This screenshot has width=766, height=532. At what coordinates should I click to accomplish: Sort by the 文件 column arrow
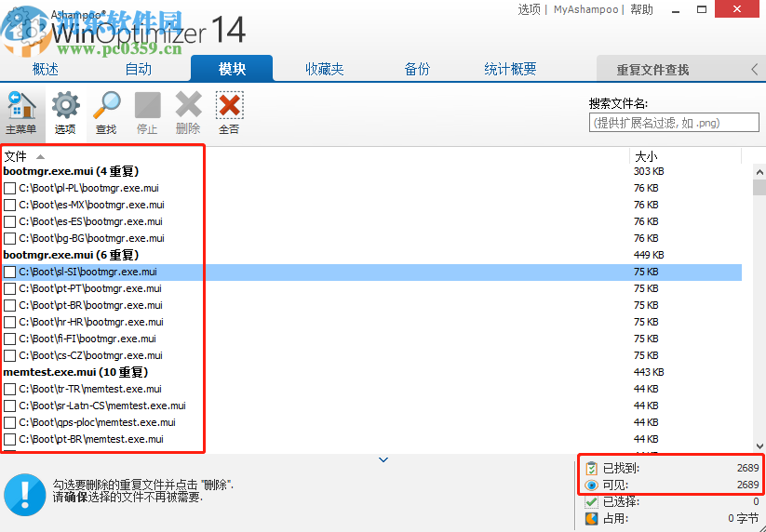[41, 156]
